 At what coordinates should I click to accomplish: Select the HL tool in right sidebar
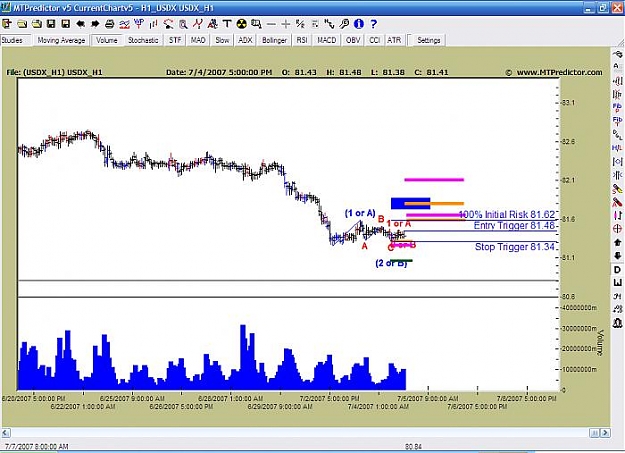(617, 148)
